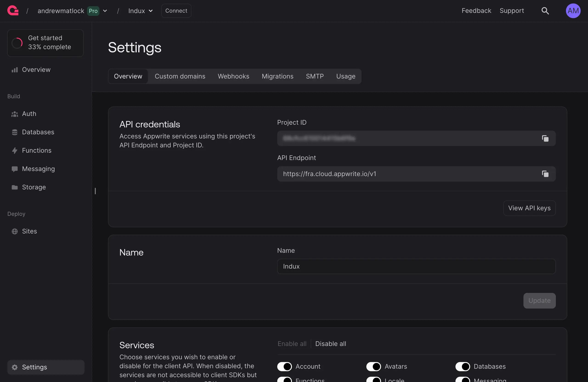Click the Sites globe icon
The height and width of the screenshot is (382, 588).
point(14,231)
